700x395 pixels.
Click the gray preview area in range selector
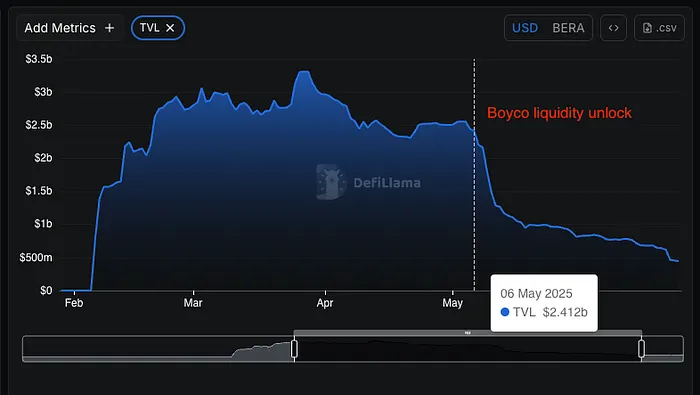[262, 350]
